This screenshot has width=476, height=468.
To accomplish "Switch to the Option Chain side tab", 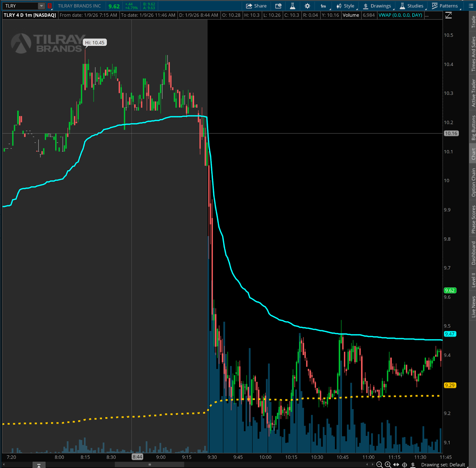I will point(473,182).
